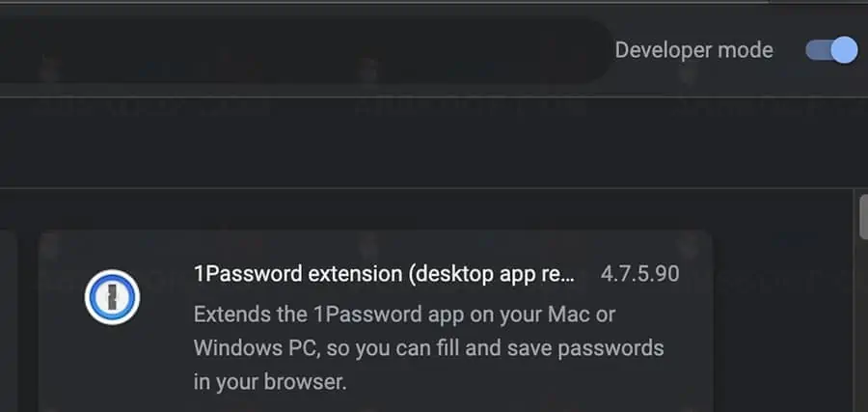
Task: Click the "Windows PC" description line
Action: click(x=428, y=347)
